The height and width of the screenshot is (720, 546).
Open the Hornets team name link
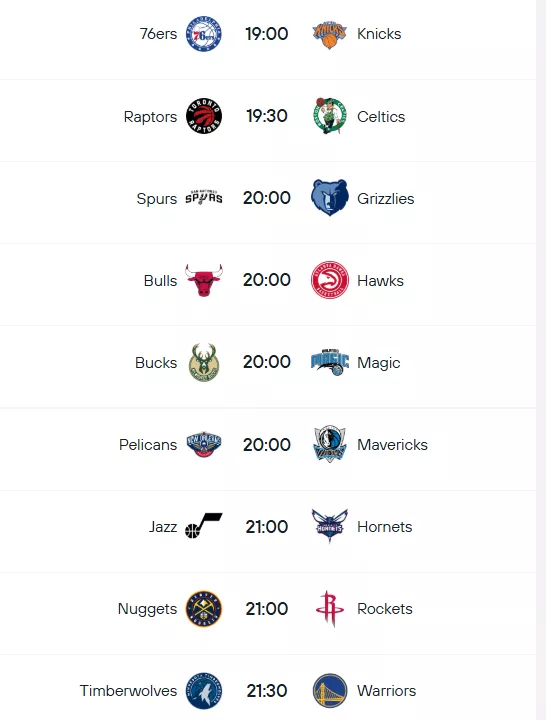[x=385, y=527]
